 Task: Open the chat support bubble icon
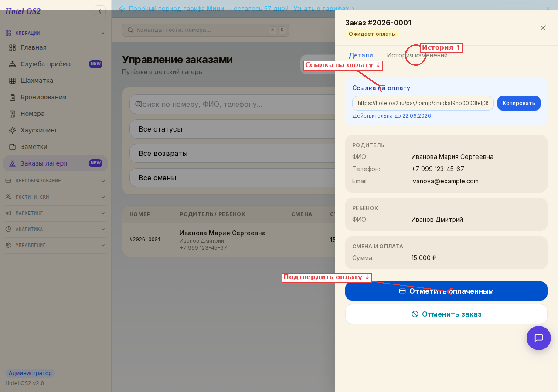pyautogui.click(x=539, y=338)
